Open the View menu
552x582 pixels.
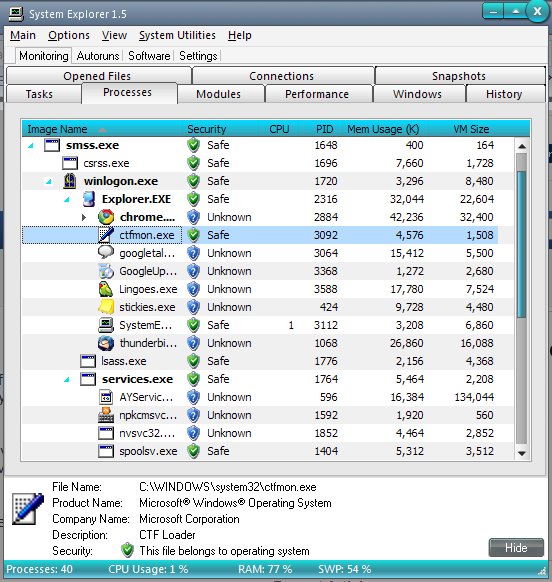pyautogui.click(x=115, y=35)
